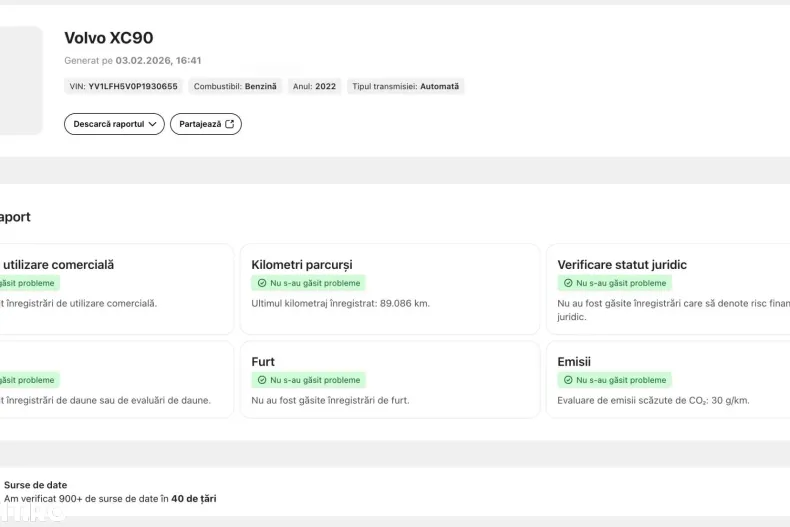
Task: Click the check icon in the Emisii badge
Action: [568, 380]
